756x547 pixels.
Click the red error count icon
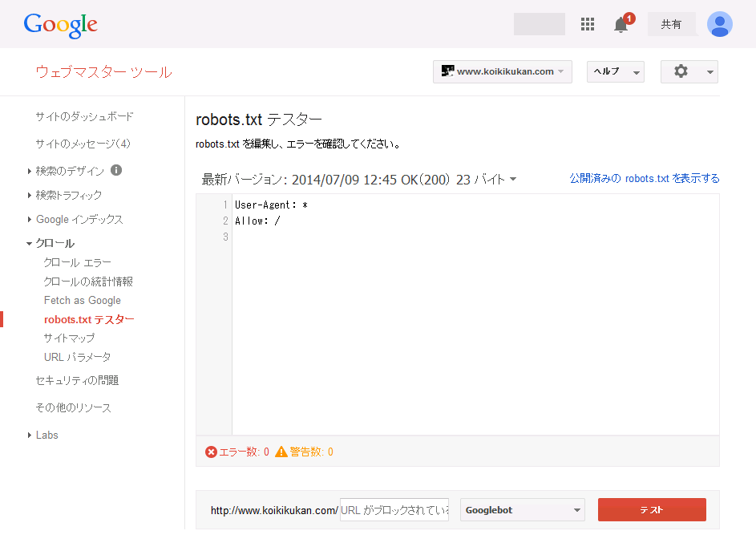tap(211, 452)
